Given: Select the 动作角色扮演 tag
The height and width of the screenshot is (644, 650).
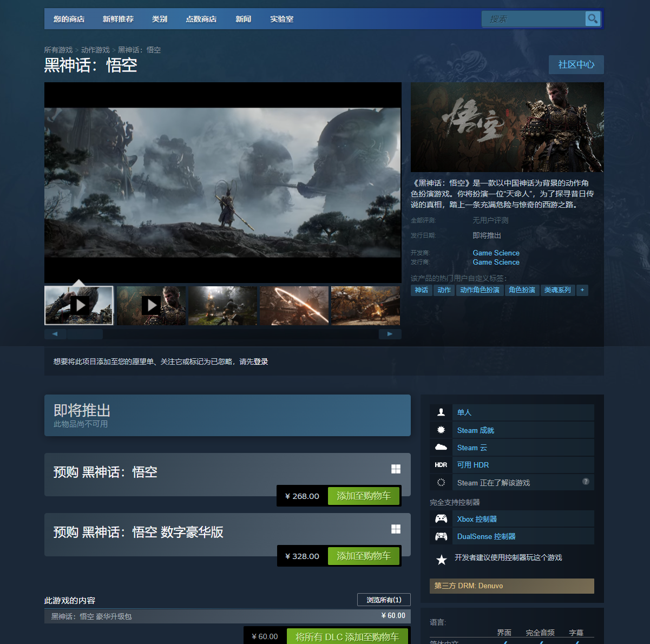Looking at the screenshot, I should [x=480, y=290].
